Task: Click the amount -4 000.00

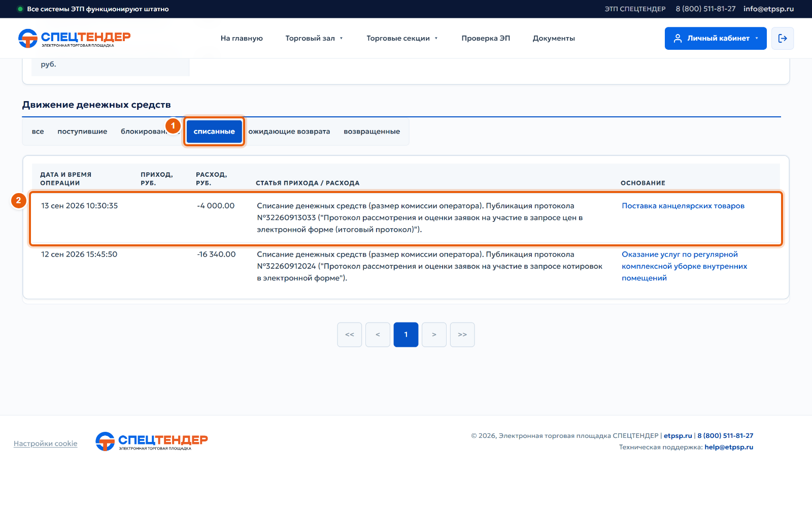Action: coord(216,206)
